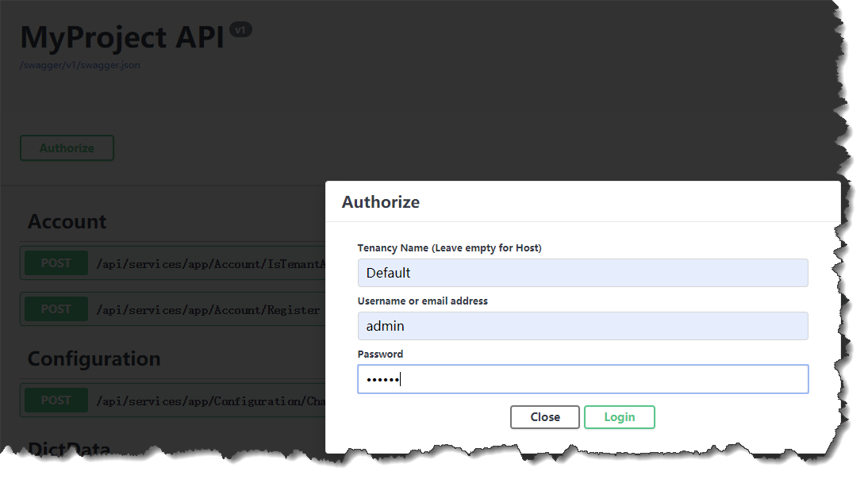The image size is (868, 479).
Task: Open the /swagger/v1/swagger.json link
Action: (x=79, y=65)
